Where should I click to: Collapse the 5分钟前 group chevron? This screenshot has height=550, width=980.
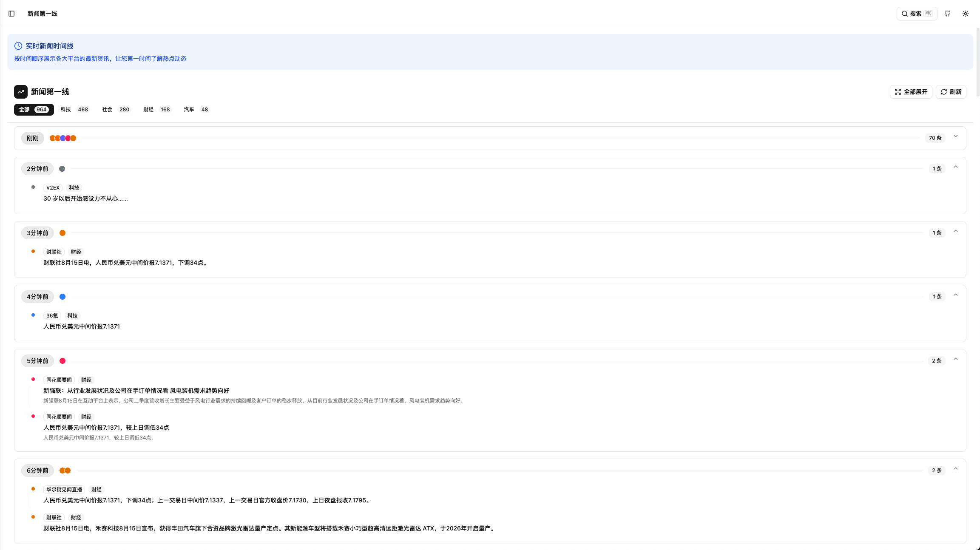(956, 359)
